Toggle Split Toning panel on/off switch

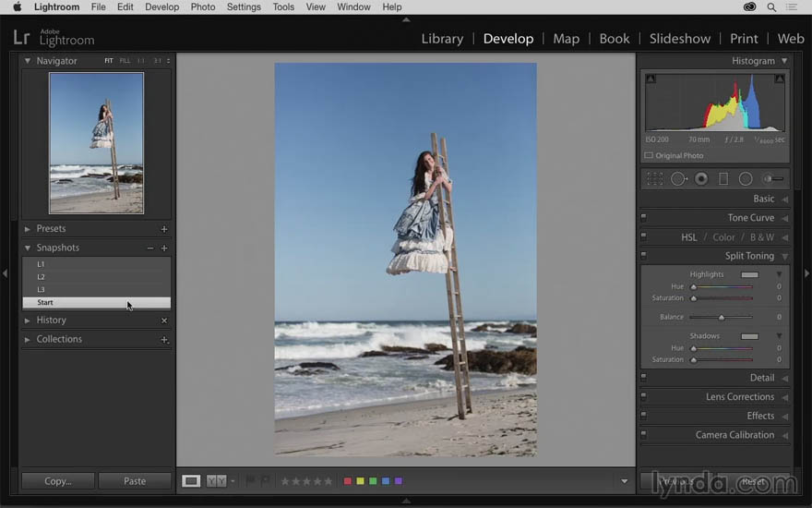[x=643, y=256]
